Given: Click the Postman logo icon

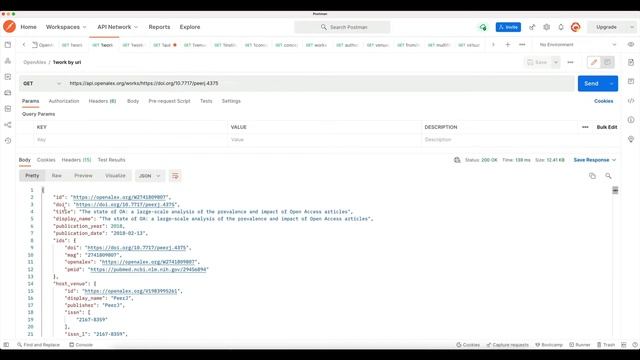Looking at the screenshot, I should click(9, 27).
